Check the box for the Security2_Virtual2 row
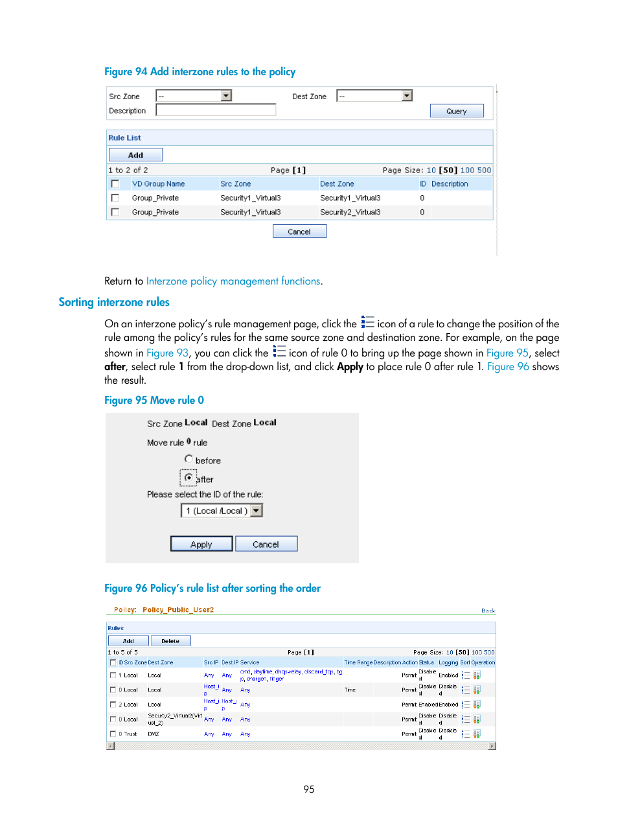Screen dimensions: 618x840 pos(113,719)
